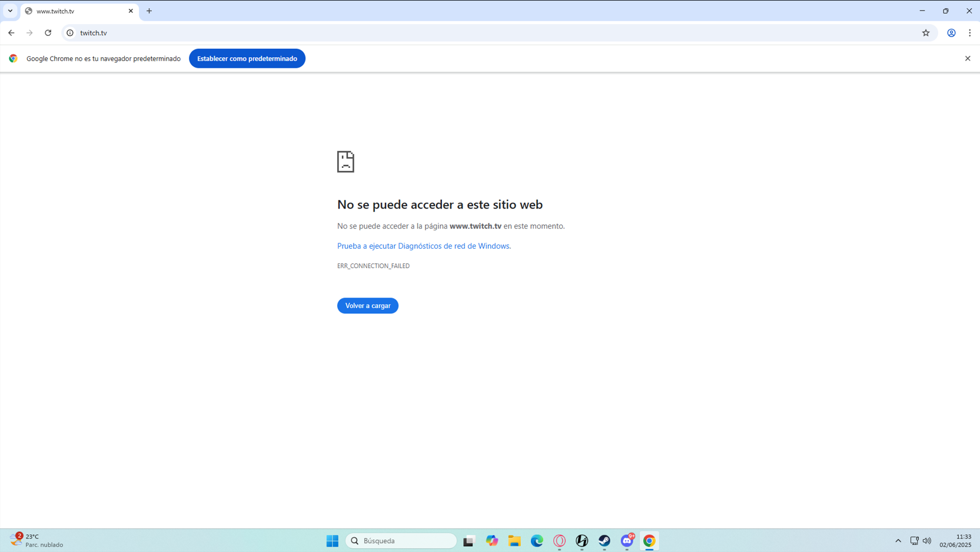The height and width of the screenshot is (552, 980).
Task: Launch Copilot from the taskbar
Action: pos(491,541)
